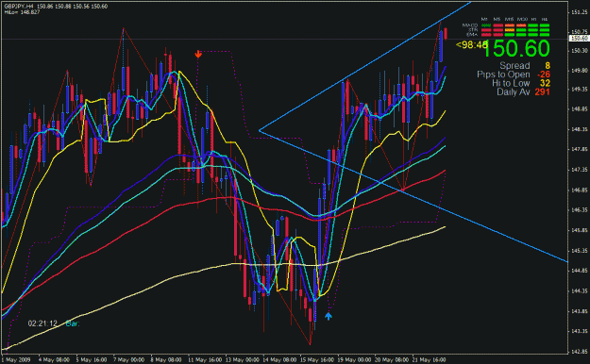The height and width of the screenshot is (364, 590).
Task: Select the STR H4 signal bar
Action: (545, 30)
